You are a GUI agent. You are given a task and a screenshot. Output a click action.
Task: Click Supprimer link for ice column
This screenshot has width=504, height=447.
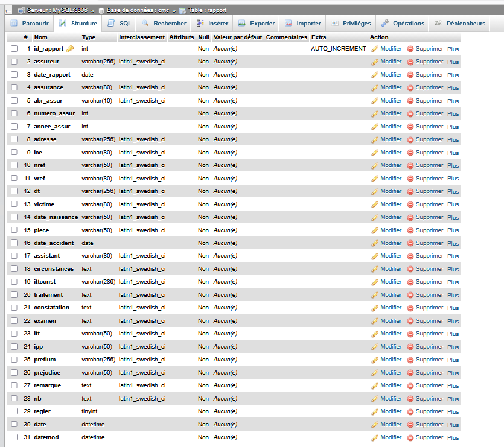pos(429,153)
